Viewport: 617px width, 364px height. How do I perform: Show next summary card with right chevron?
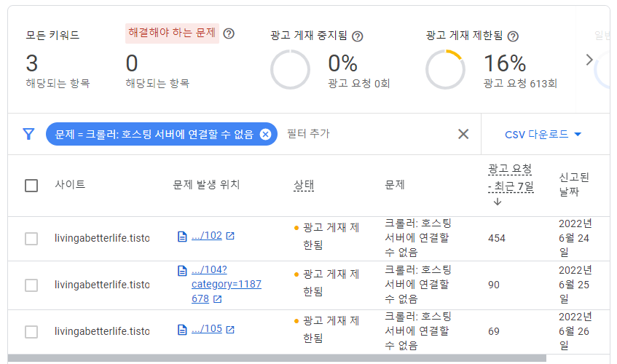pos(589,60)
